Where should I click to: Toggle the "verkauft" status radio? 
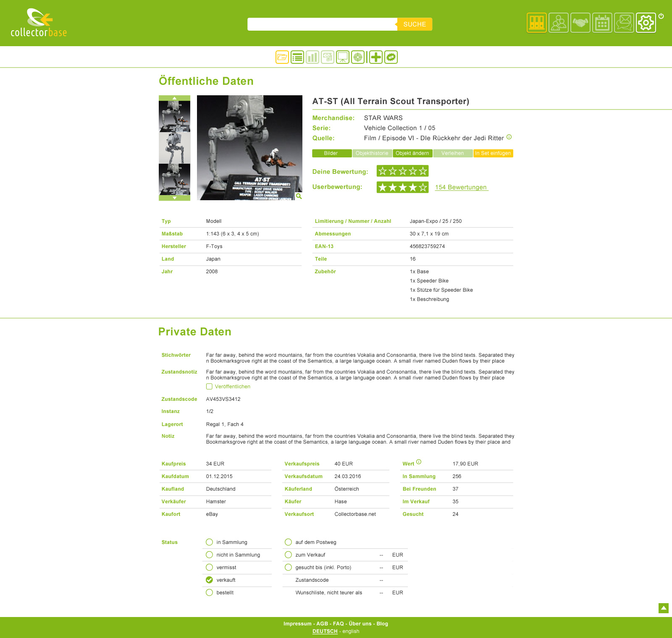tap(209, 580)
